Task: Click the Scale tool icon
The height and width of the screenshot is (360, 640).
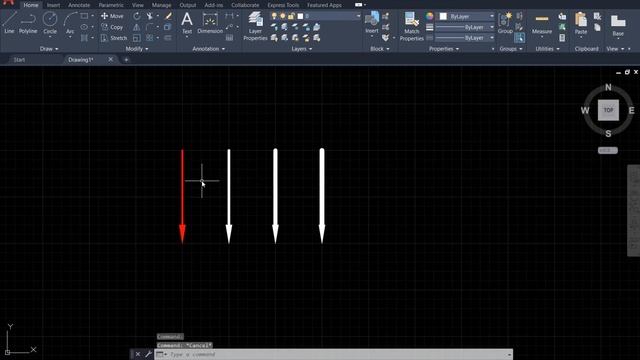Action: coord(137,38)
